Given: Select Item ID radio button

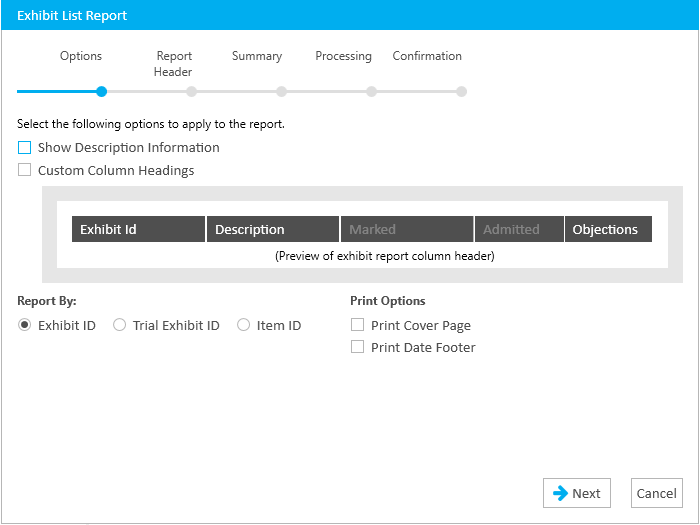Looking at the screenshot, I should 244,325.
